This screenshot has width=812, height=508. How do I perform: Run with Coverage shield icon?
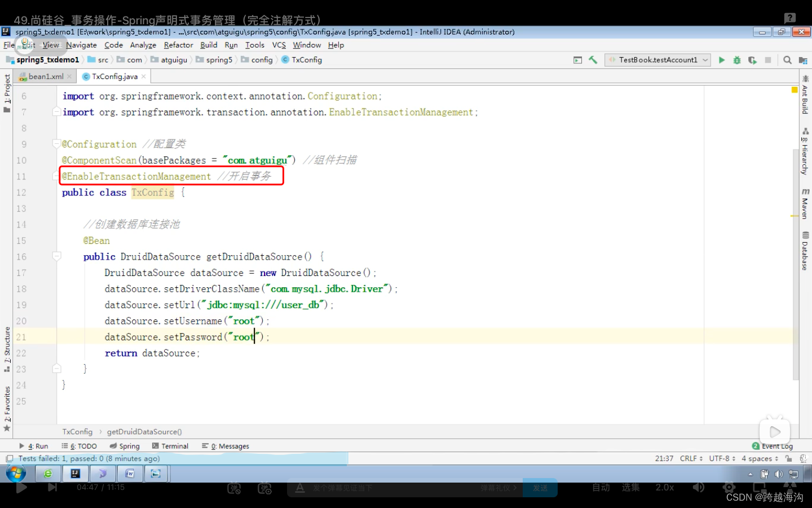[x=752, y=60]
